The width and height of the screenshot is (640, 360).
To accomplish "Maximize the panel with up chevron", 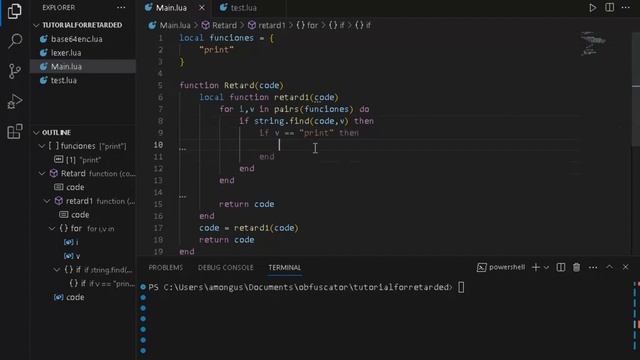I will pyautogui.click(x=609, y=267).
